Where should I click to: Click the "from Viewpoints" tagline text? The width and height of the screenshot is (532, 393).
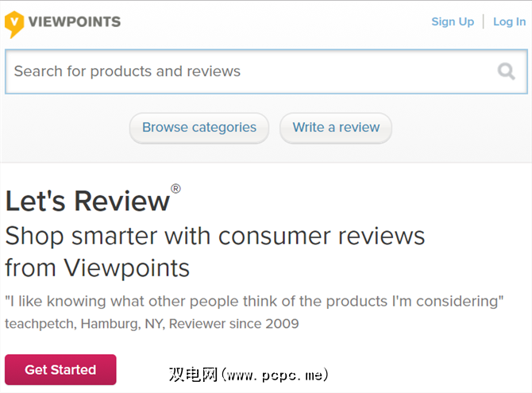tap(98, 268)
